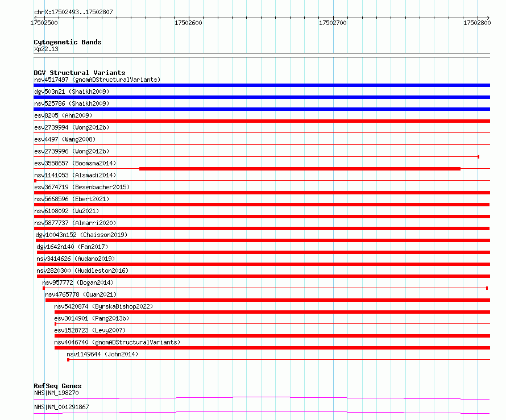Select variant label nsv4046740 (gnomADStructuralVariants)
506x420 pixels.
coord(117,342)
